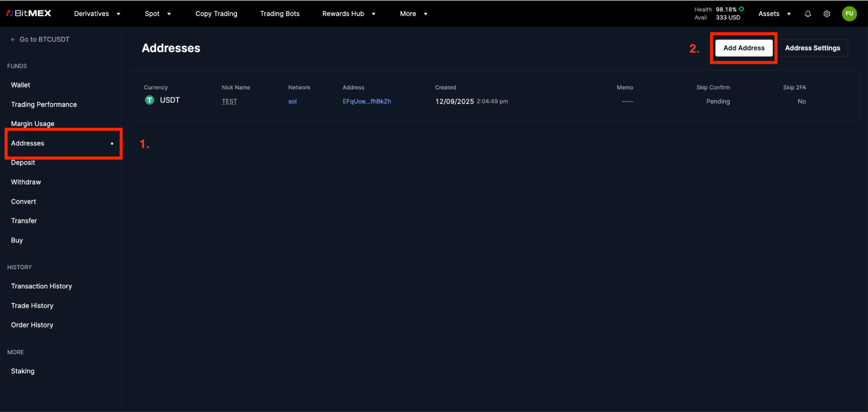Expand the Derivatives dropdown
Image resolution: width=868 pixels, height=412 pixels.
[97, 14]
